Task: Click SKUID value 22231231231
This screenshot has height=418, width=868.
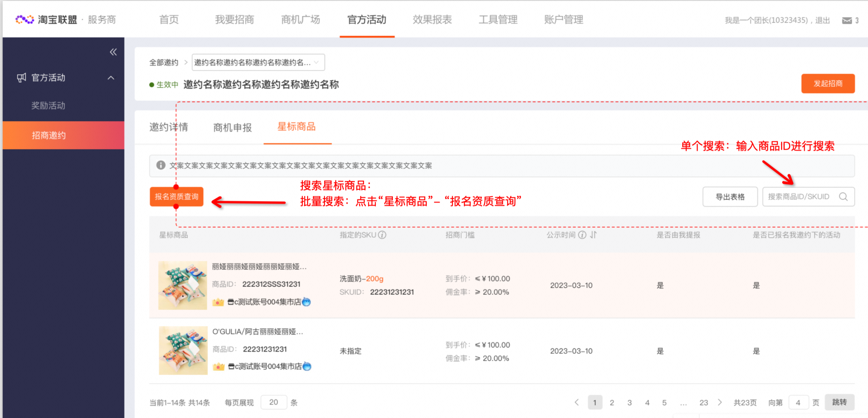Action: 392,292
